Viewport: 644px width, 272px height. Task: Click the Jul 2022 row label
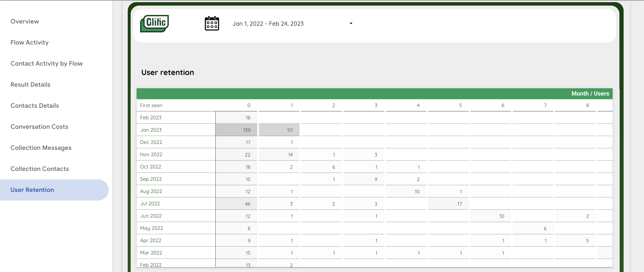(150, 203)
